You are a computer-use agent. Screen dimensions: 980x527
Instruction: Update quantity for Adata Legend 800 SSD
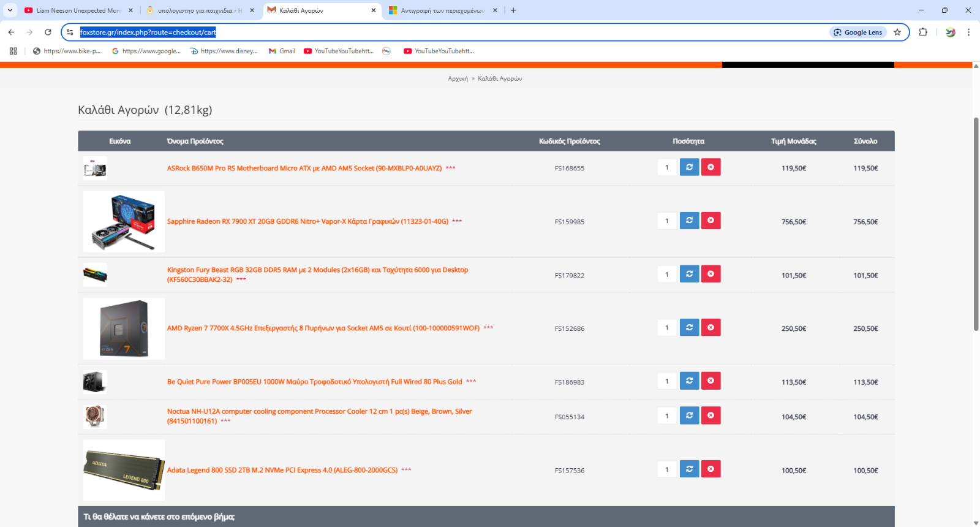(689, 469)
